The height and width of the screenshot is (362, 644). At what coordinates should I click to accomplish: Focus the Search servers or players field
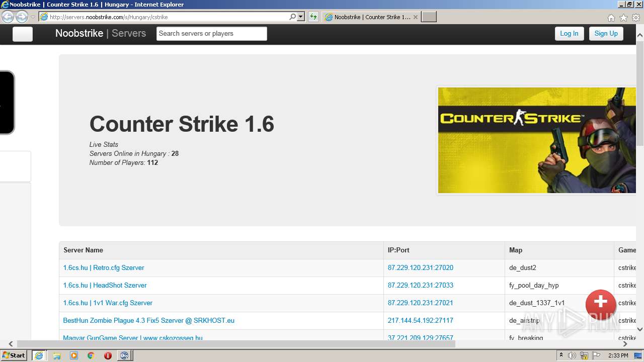coord(211,34)
